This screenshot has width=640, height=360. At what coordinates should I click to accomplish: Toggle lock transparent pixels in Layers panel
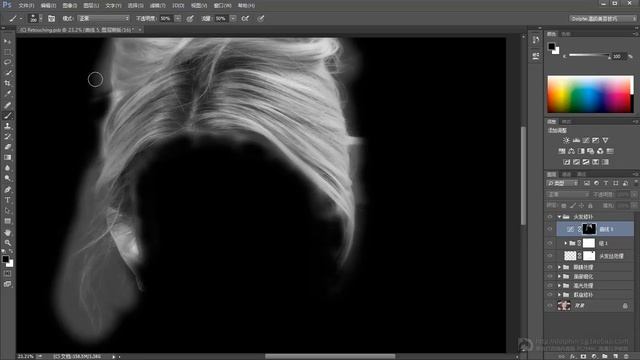[564, 206]
